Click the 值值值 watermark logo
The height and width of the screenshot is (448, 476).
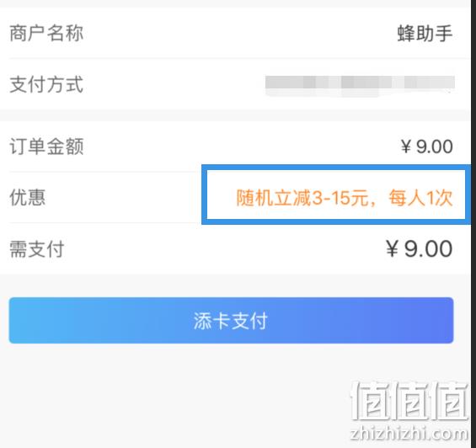tap(409, 401)
